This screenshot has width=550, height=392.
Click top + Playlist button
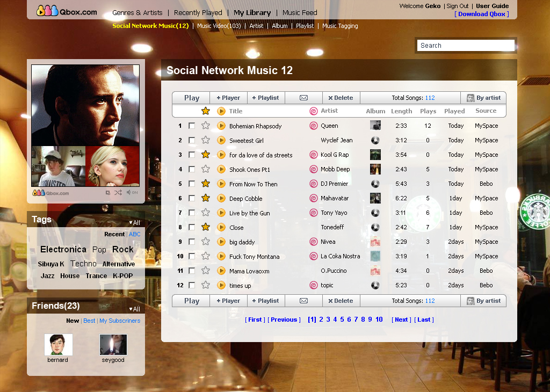266,98
